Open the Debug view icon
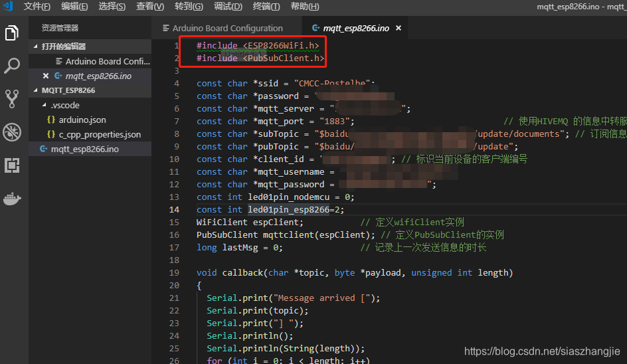The image size is (627, 364). 12,132
